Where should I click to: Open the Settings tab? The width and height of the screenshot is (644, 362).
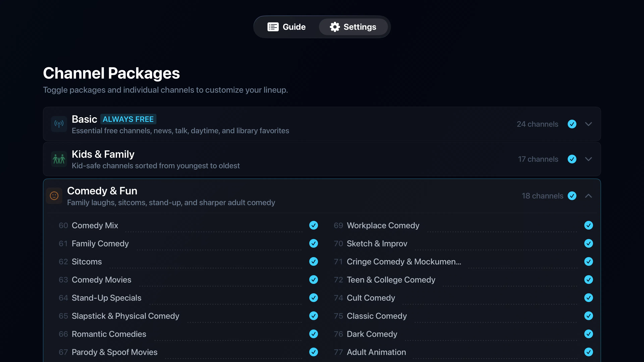coord(353,27)
